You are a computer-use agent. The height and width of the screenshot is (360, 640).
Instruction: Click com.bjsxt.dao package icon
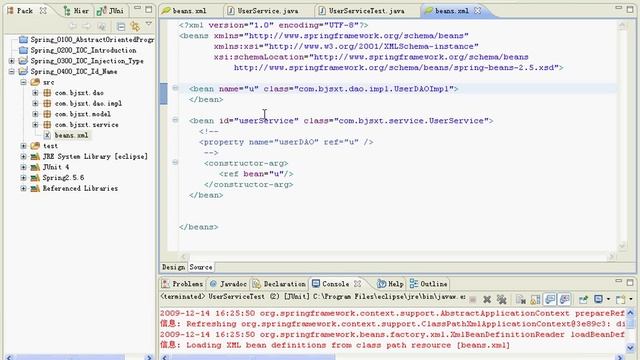47,93
